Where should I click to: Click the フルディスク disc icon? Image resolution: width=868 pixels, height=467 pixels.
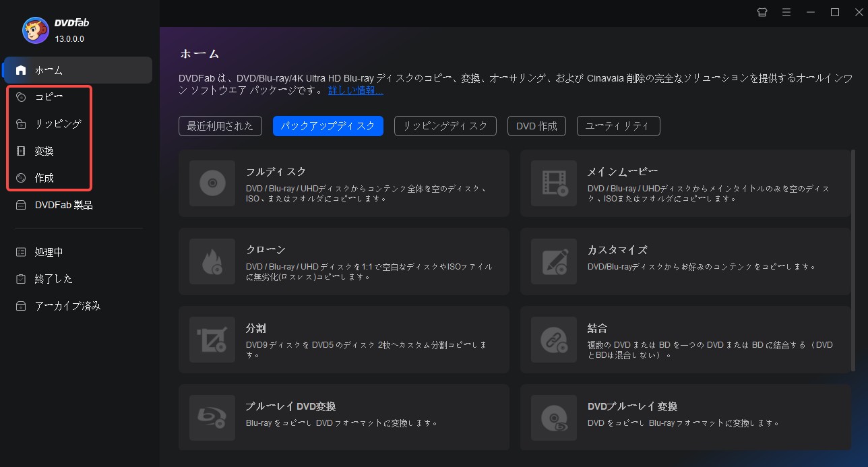click(212, 183)
